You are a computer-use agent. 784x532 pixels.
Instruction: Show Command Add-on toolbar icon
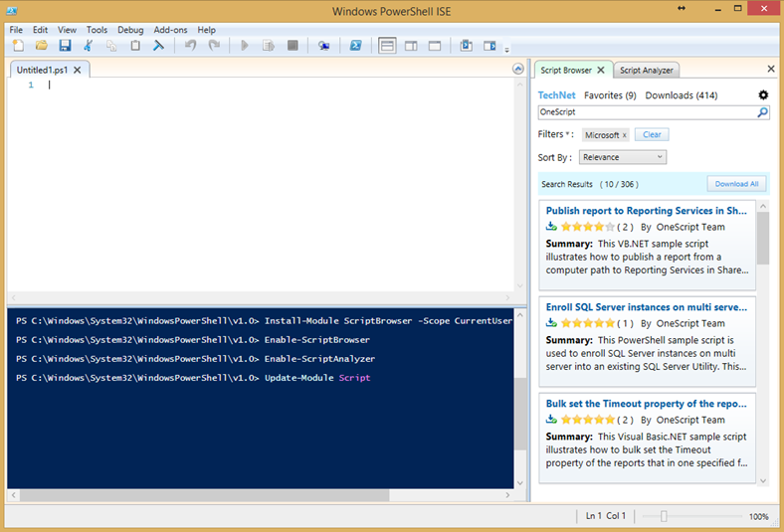[x=490, y=46]
